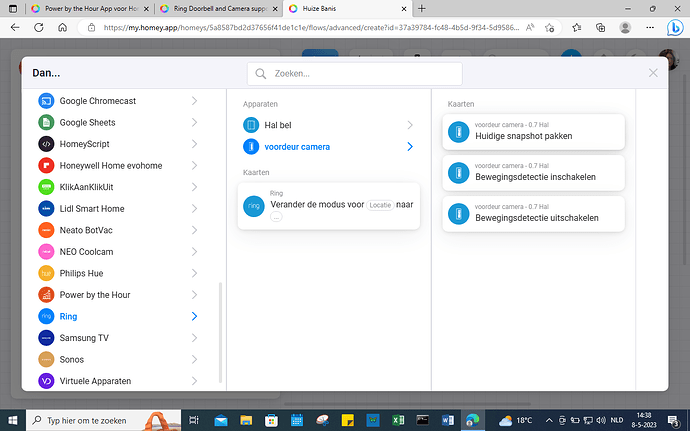Open notification center icon in taskbar
Viewport: 690px width, 431px height.
pos(673,420)
